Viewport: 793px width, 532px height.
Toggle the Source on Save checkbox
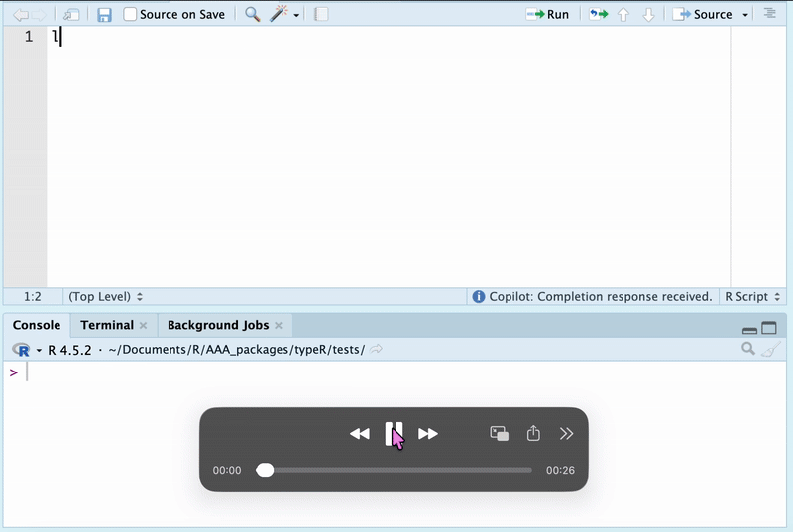[130, 15]
